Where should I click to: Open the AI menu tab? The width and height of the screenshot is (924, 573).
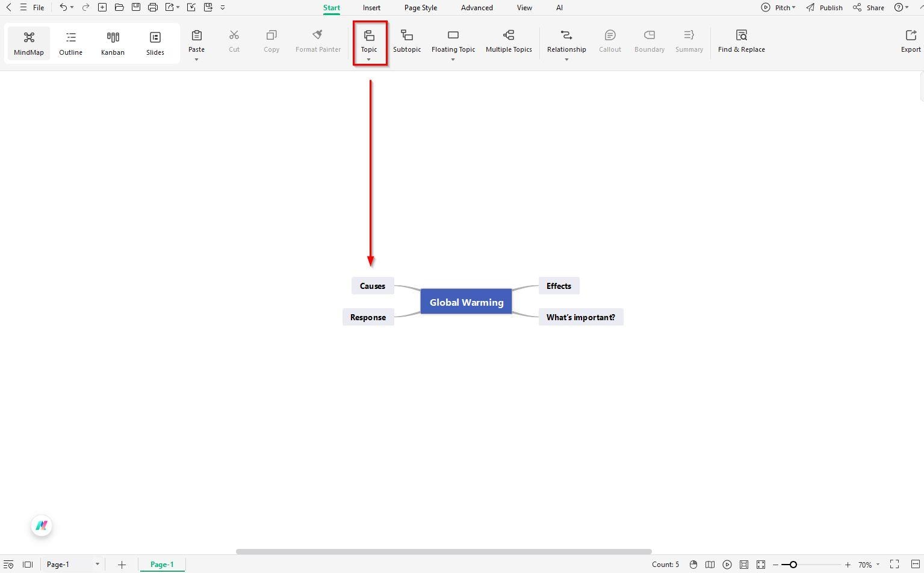[559, 7]
